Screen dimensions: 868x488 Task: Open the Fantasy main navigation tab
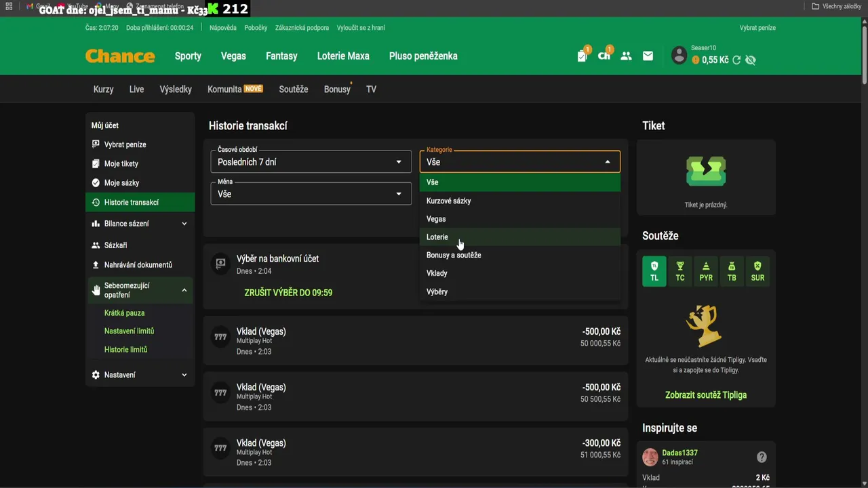281,56
